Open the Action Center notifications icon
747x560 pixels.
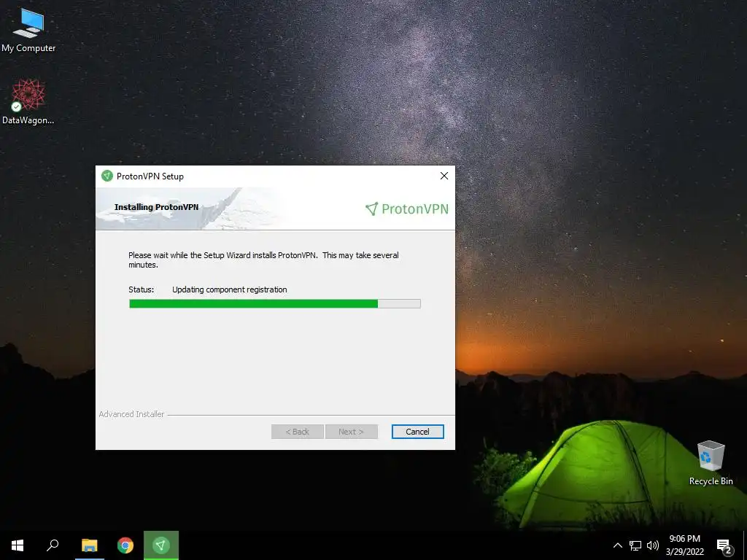pos(724,545)
